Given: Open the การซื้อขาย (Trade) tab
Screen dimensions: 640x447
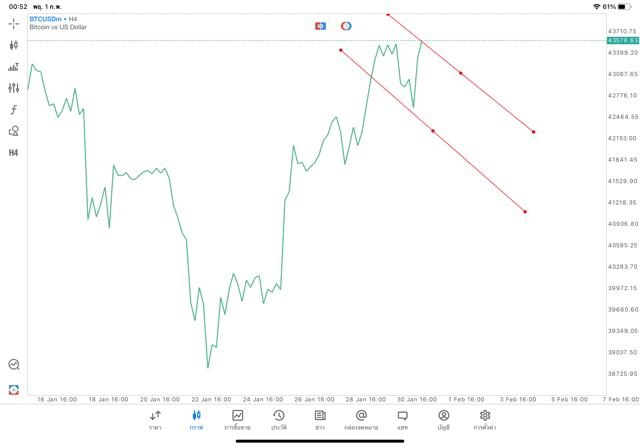Looking at the screenshot, I should pyautogui.click(x=237, y=420).
